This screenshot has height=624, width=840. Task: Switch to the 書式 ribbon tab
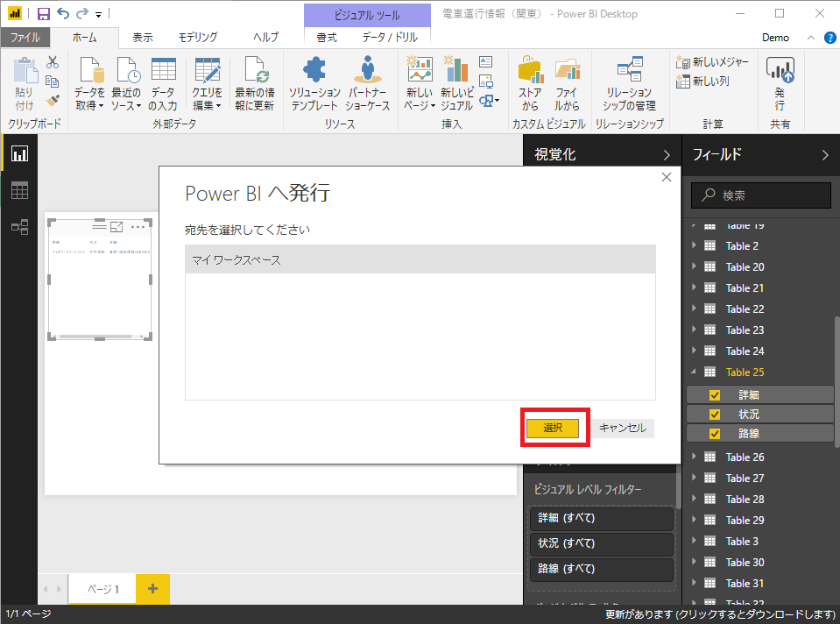(326, 38)
